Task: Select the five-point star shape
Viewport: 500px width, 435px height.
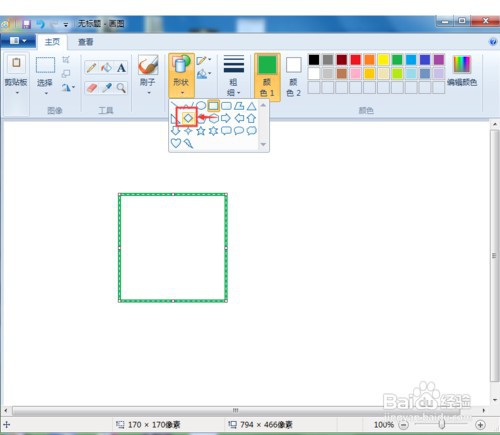Action: tap(201, 131)
